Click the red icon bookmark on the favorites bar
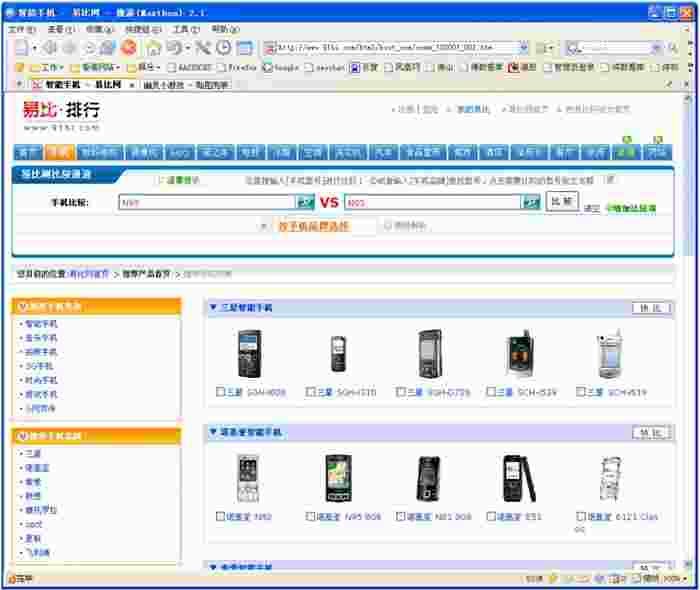 [514, 67]
